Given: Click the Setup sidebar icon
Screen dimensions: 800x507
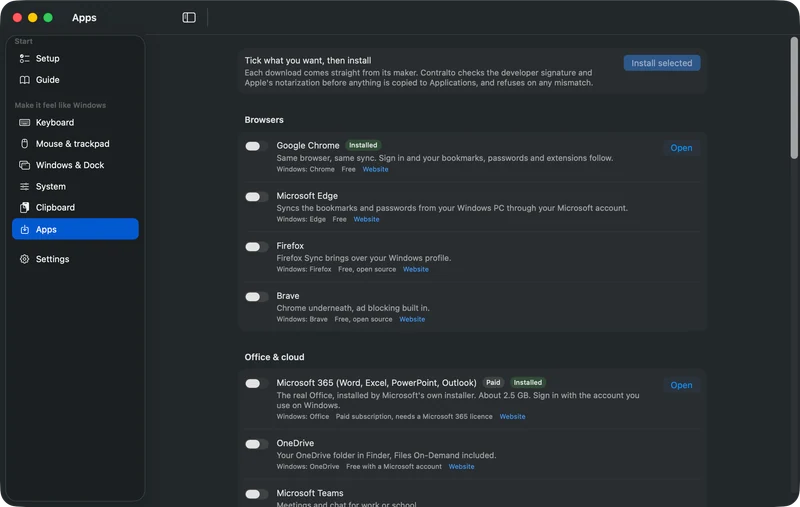Looking at the screenshot, I should (24, 59).
